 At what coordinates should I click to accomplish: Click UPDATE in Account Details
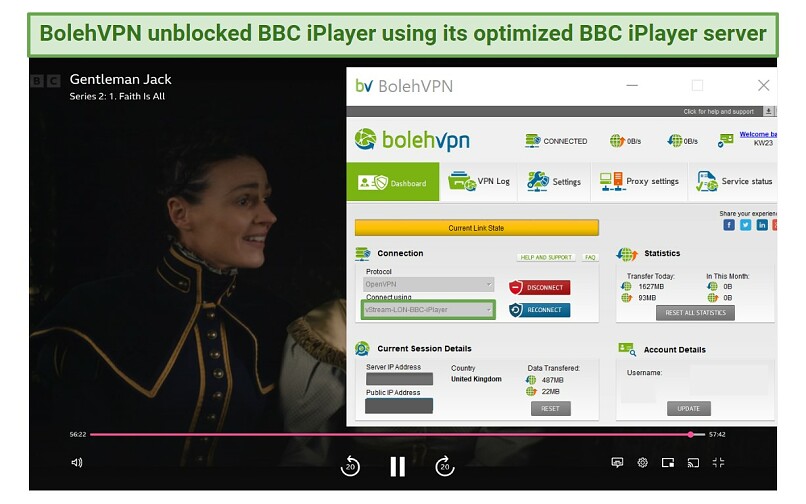pyautogui.click(x=689, y=409)
